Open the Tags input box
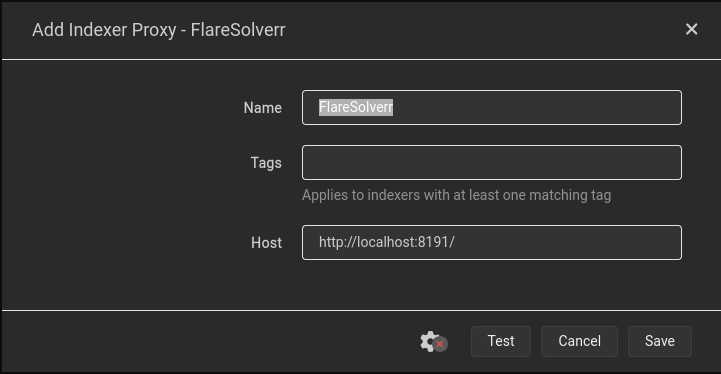The width and height of the screenshot is (721, 374). [492, 162]
